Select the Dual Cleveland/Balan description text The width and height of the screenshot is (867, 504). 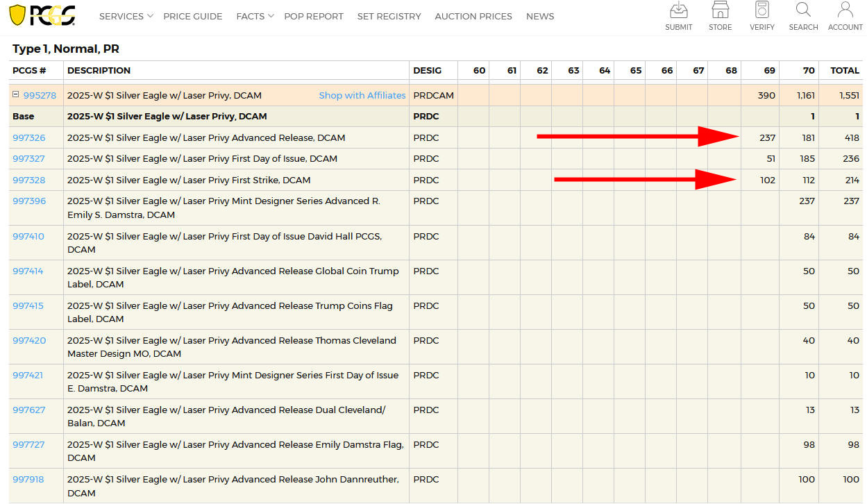point(226,417)
